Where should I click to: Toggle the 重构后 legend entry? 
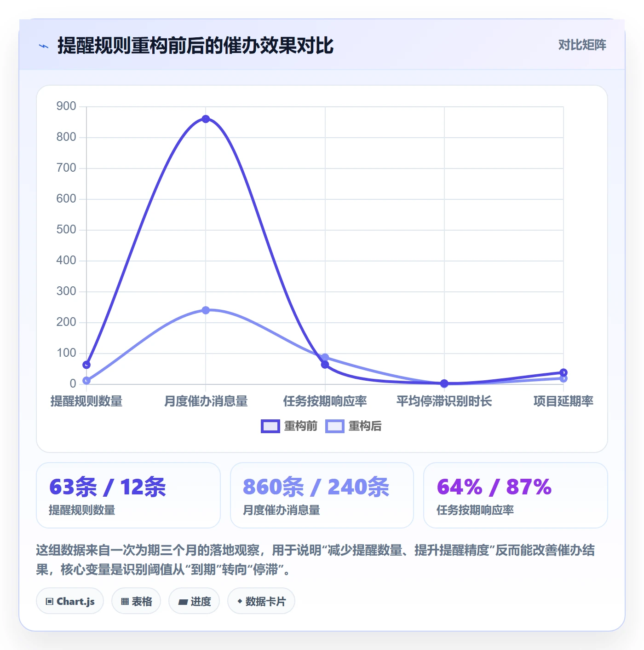(353, 426)
